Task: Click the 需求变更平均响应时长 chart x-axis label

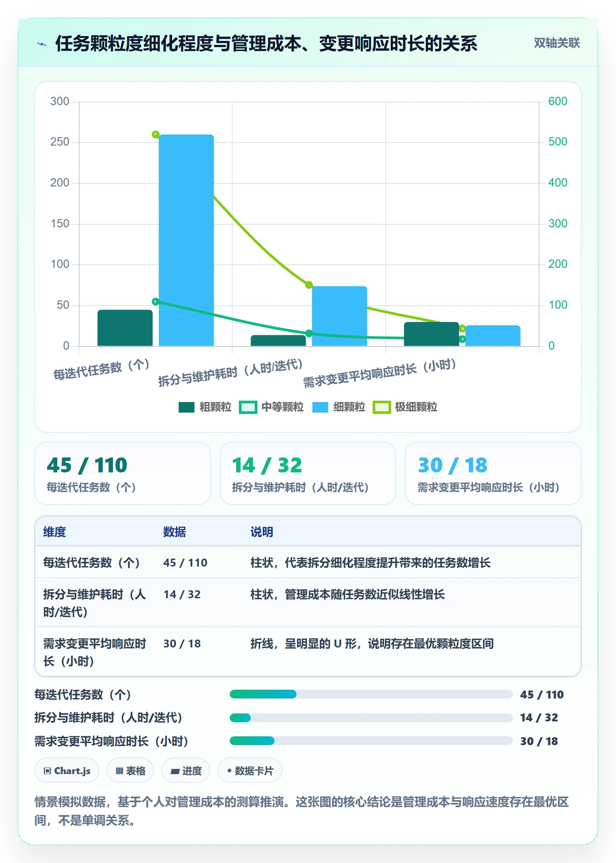Action: [x=380, y=373]
